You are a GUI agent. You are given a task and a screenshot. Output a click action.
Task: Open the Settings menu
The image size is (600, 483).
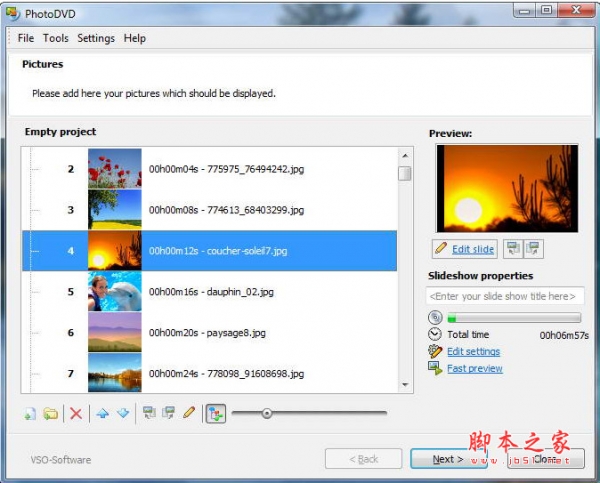96,38
